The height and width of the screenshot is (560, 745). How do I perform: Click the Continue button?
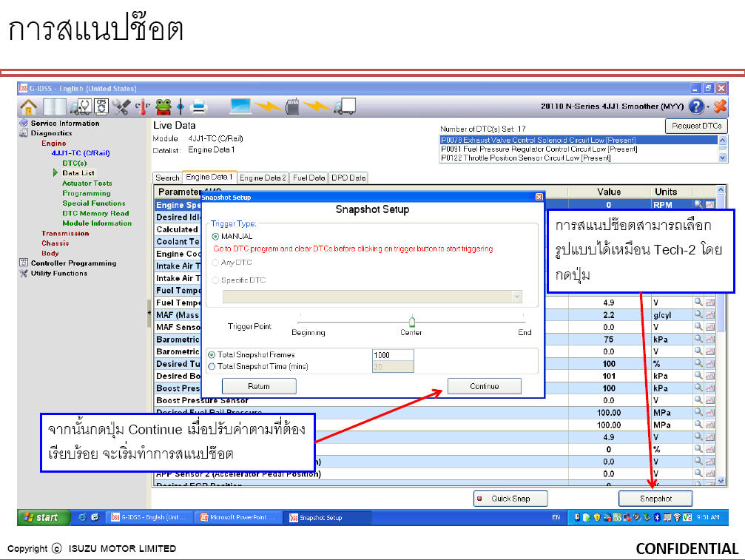484,386
